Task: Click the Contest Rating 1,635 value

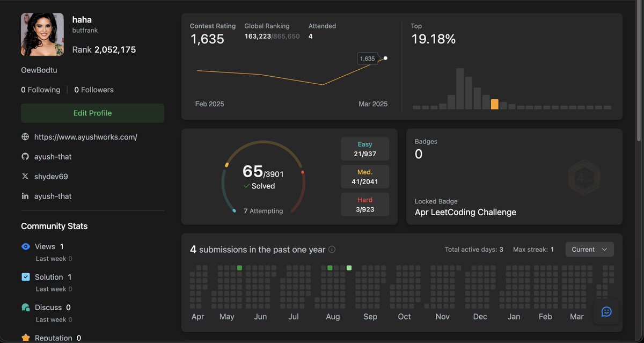Action: click(x=207, y=39)
